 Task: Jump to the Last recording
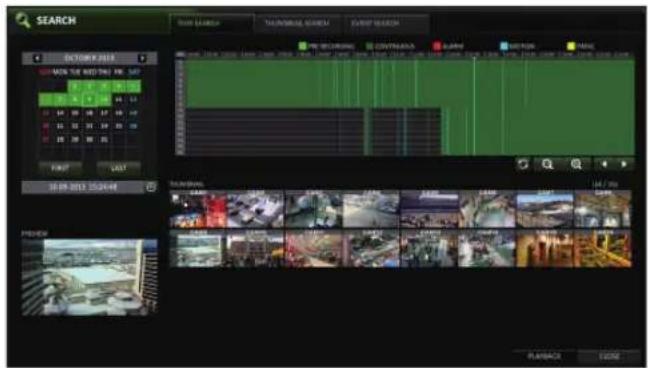tap(119, 168)
